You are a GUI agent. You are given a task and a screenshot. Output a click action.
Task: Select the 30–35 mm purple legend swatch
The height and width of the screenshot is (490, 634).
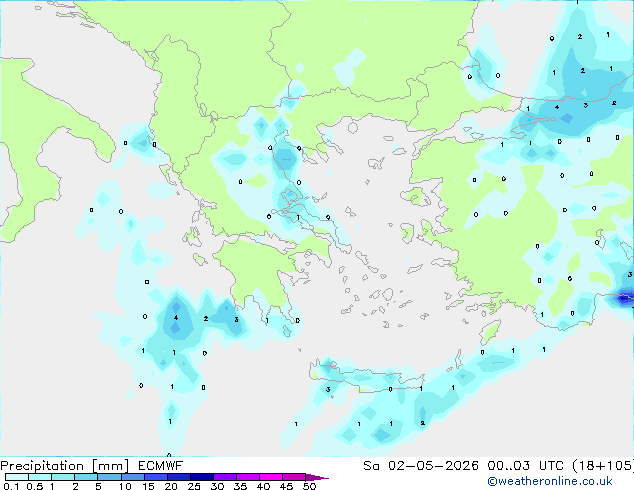pos(224,477)
